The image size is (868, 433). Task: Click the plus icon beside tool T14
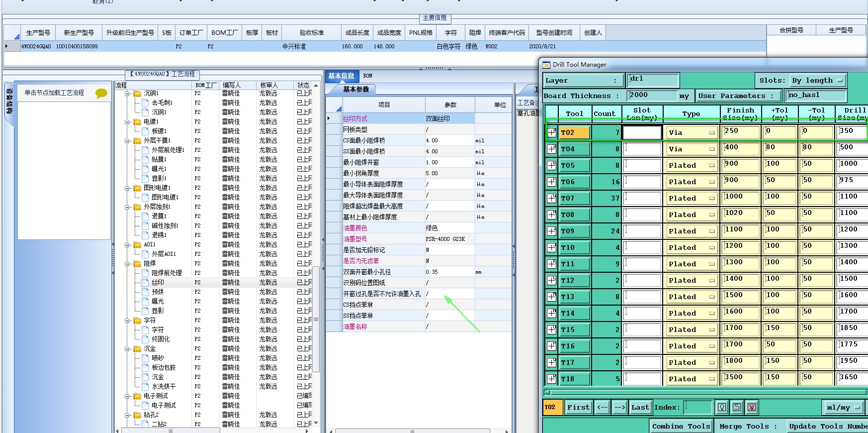click(x=551, y=313)
